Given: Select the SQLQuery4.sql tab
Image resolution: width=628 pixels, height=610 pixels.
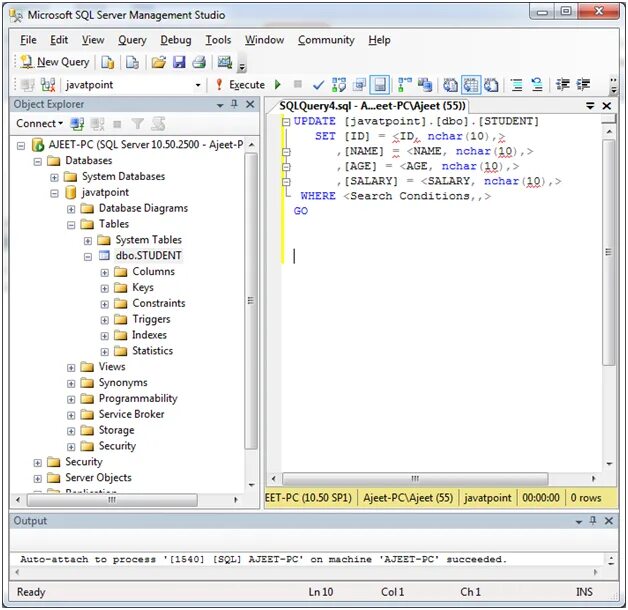Looking at the screenshot, I should coord(372,106).
